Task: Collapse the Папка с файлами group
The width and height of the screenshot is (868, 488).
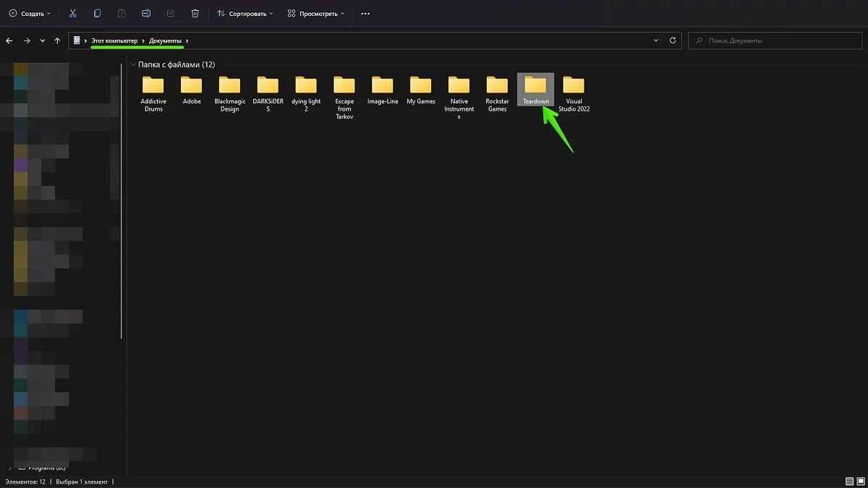Action: (x=133, y=65)
